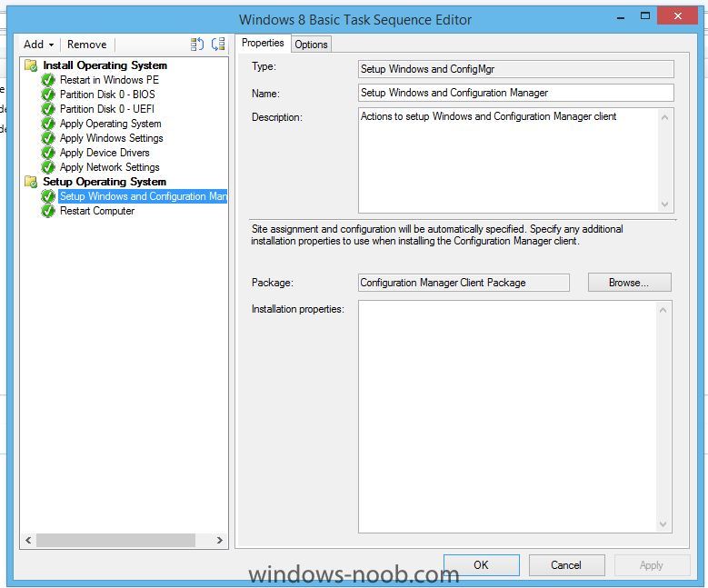
Task: Click the Setup Operating System folder icon
Action: [x=31, y=182]
